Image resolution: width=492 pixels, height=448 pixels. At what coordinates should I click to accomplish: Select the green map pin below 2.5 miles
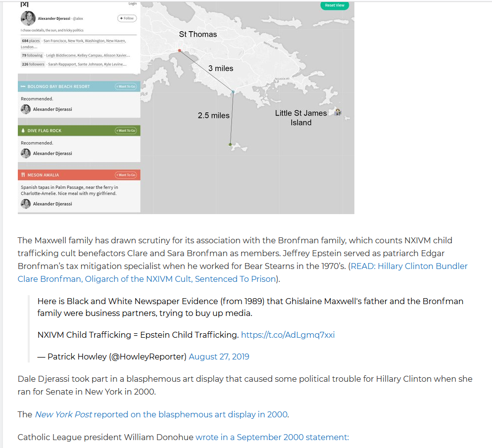(230, 144)
